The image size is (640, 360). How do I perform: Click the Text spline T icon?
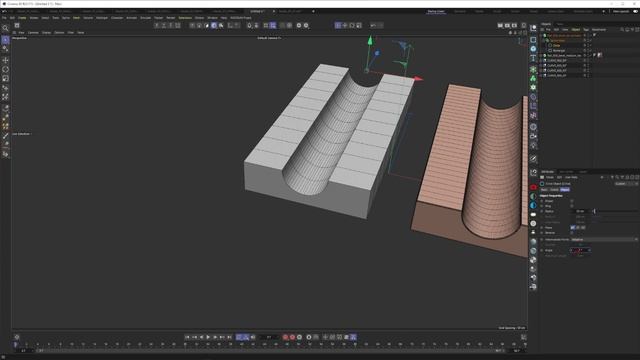coord(533,58)
